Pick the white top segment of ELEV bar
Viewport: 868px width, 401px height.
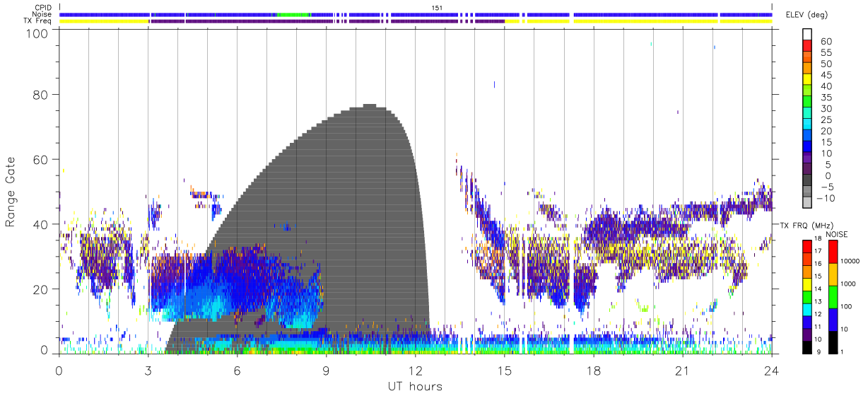tap(807, 35)
